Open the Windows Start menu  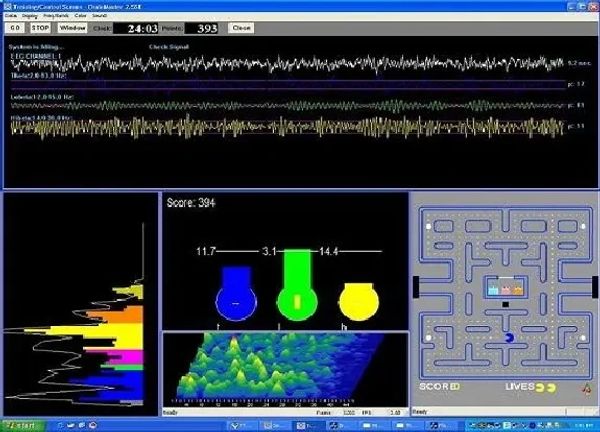click(20, 425)
